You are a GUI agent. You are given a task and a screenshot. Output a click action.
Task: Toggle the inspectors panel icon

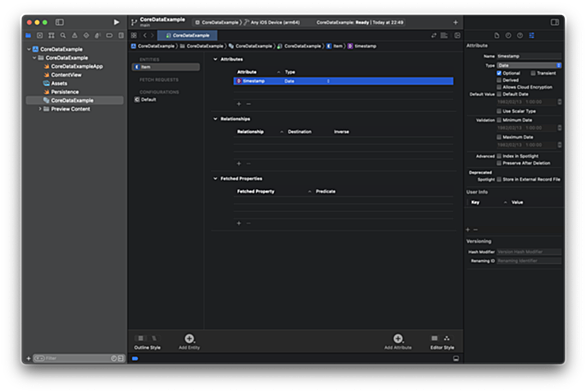555,22
